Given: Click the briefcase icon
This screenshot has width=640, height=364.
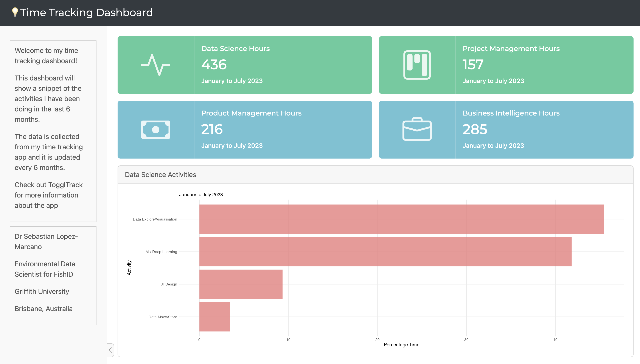Looking at the screenshot, I should 417,129.
